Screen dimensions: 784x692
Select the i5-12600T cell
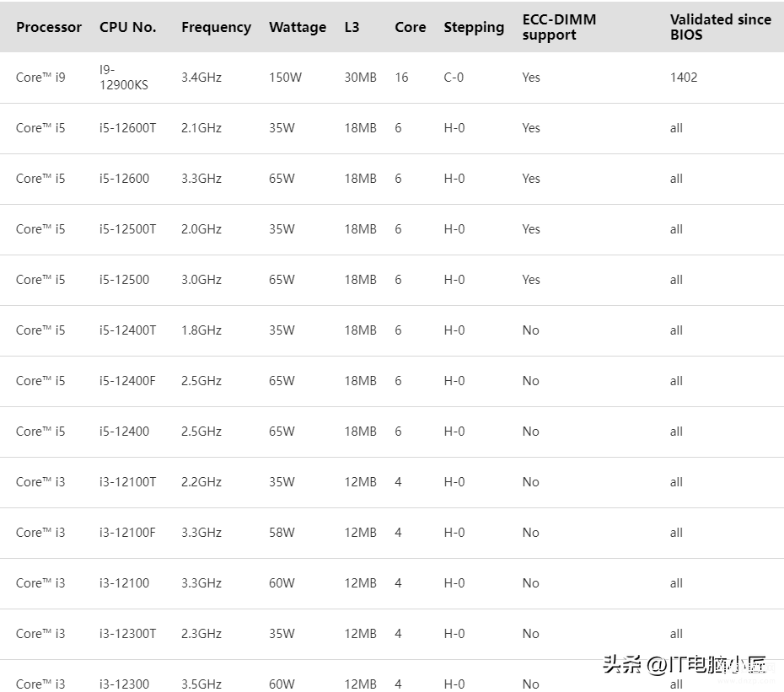[127, 128]
